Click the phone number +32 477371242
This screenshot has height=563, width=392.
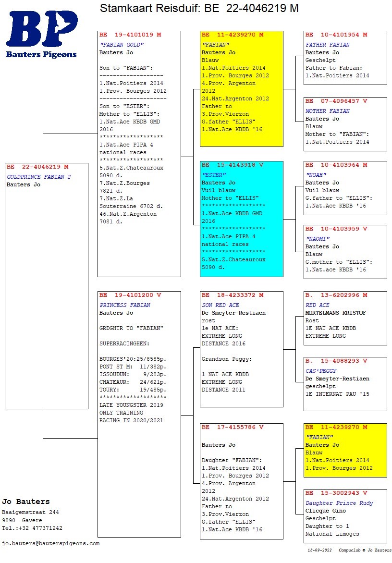[x=32, y=528]
